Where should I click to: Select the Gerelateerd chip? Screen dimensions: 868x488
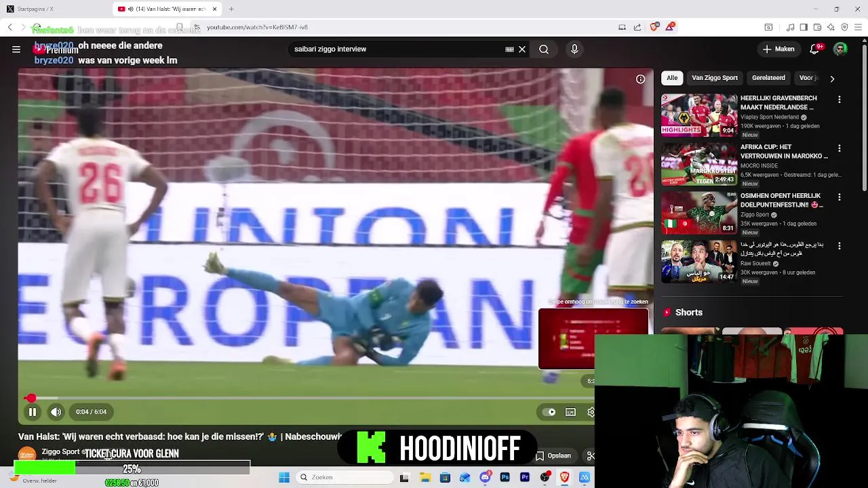(768, 78)
